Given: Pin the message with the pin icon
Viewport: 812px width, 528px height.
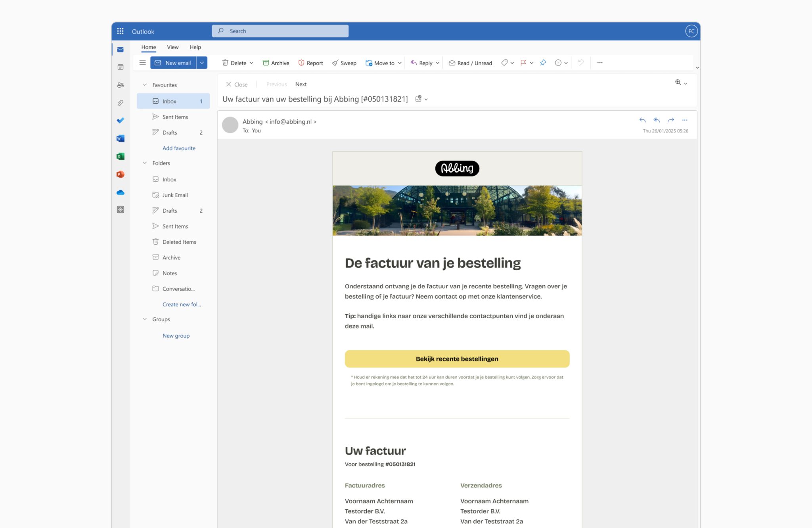Looking at the screenshot, I should point(543,63).
